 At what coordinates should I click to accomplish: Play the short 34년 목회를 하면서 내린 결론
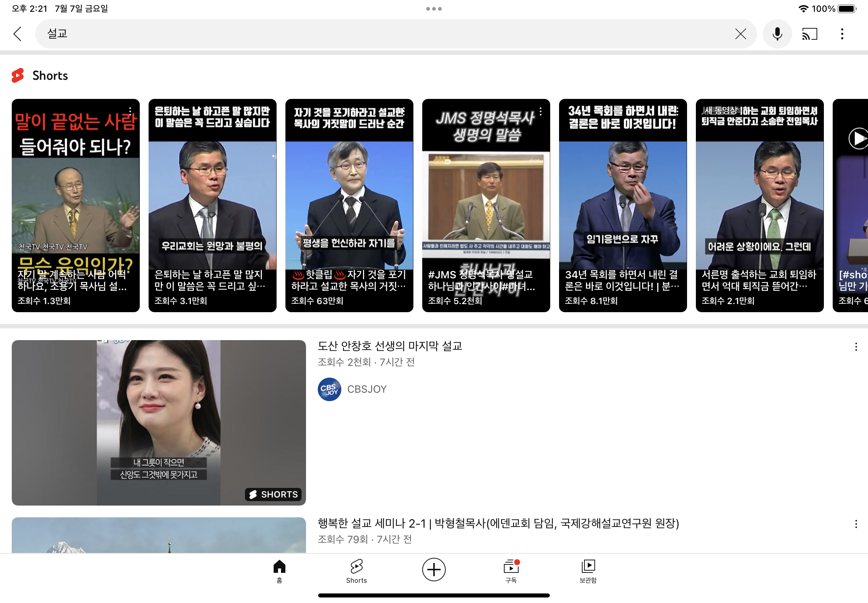[623, 205]
